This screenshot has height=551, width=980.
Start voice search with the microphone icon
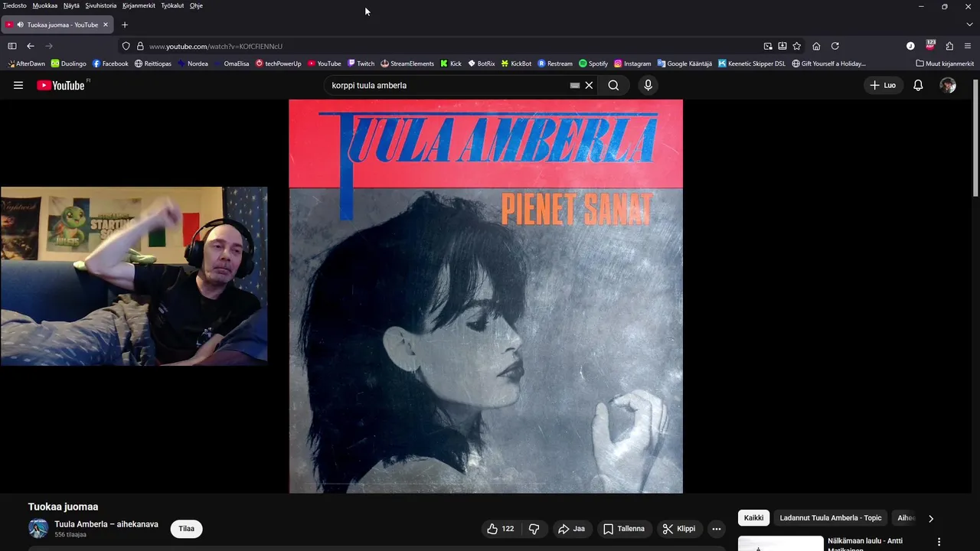(x=648, y=86)
